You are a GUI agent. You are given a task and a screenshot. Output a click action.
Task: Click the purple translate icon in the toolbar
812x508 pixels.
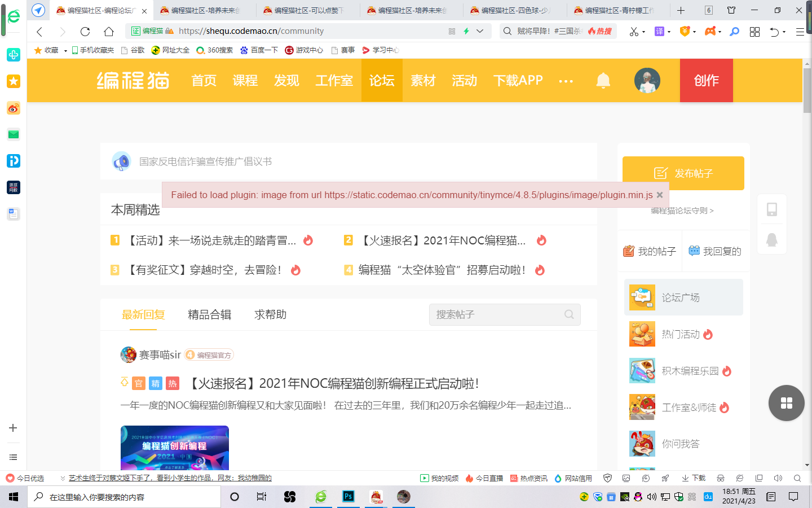659,32
